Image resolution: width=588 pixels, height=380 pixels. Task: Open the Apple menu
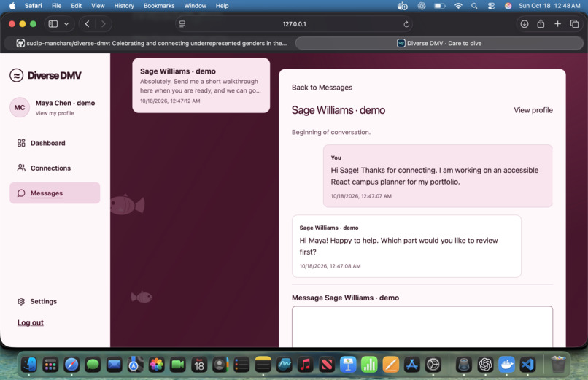12,6
